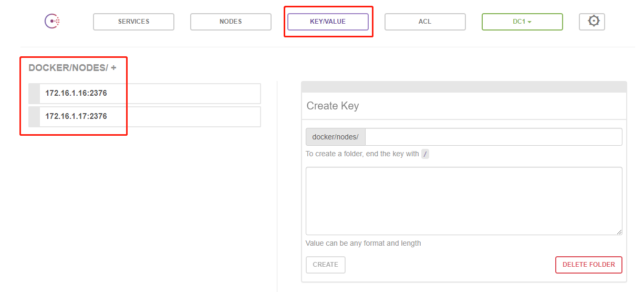Click inside the value text area

(463, 200)
